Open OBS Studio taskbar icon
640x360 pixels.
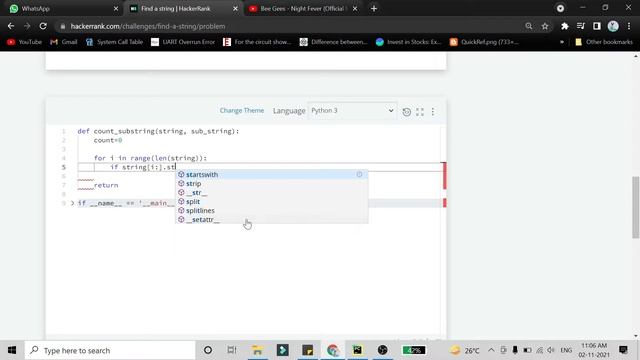382,350
